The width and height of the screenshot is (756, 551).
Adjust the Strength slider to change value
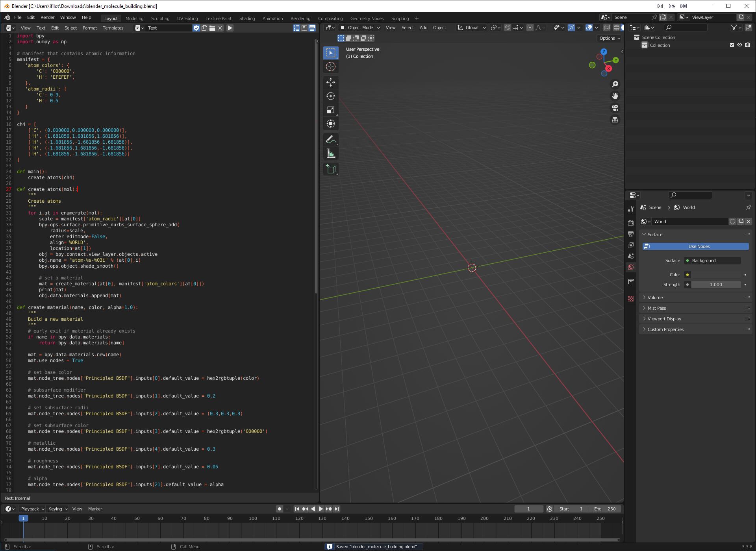[716, 284]
